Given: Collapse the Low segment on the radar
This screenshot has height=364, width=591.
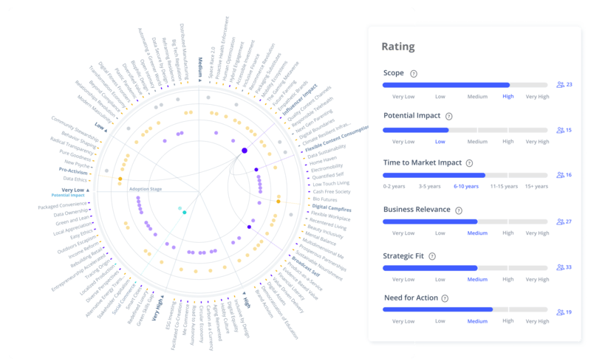Looking at the screenshot, I should pyautogui.click(x=100, y=127).
